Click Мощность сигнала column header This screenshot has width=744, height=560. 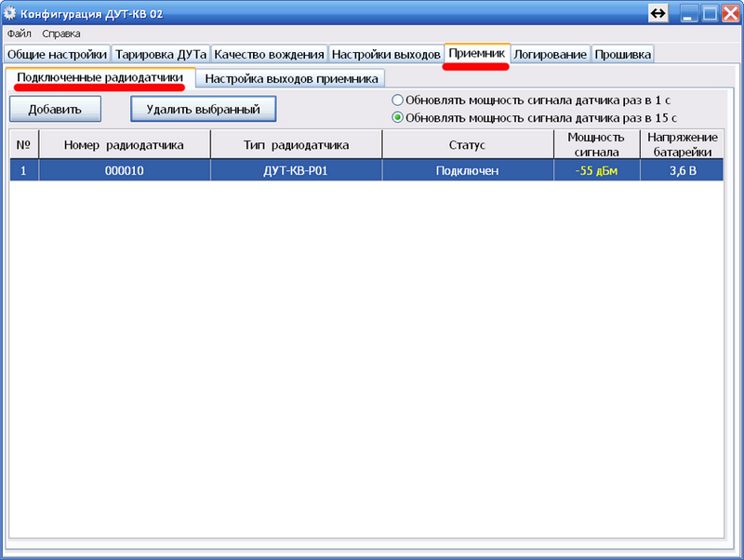click(x=597, y=144)
